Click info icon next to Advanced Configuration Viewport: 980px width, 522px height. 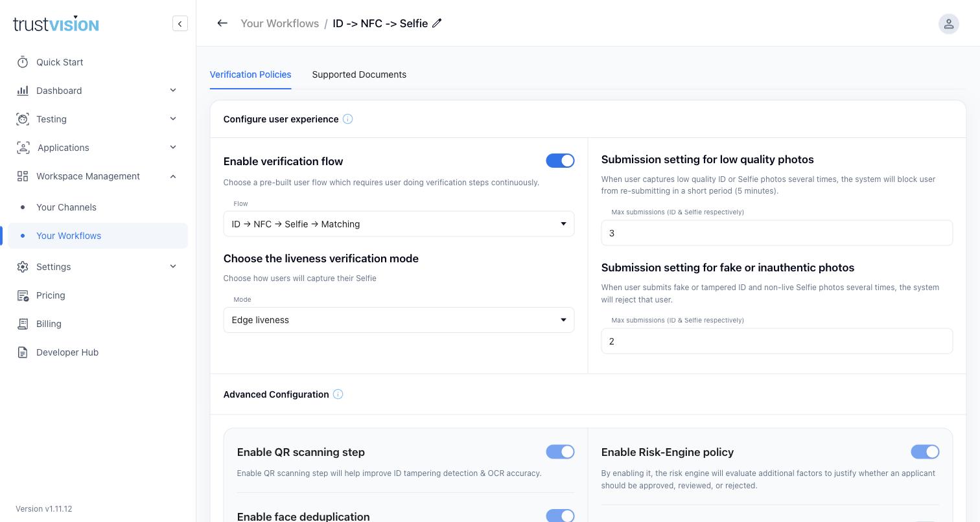pyautogui.click(x=338, y=394)
